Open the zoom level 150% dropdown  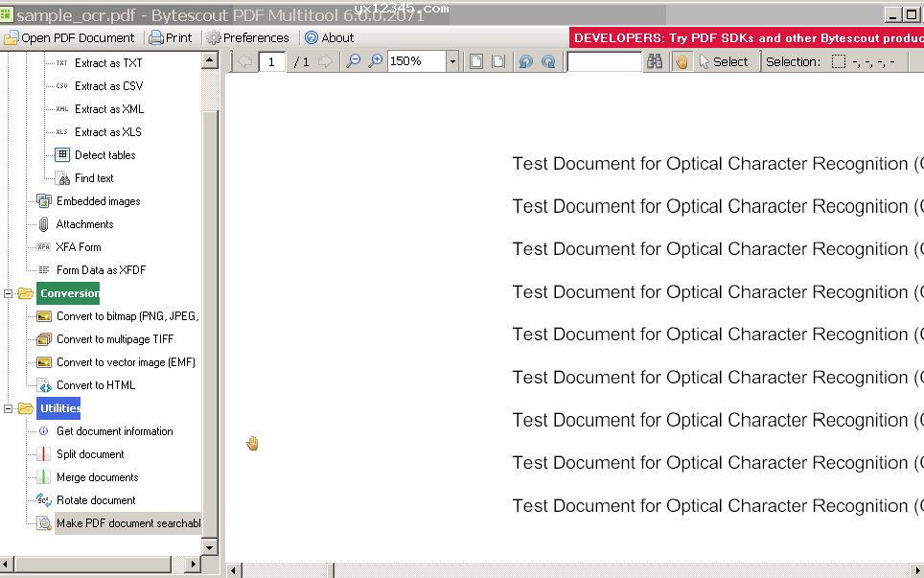[x=452, y=61]
